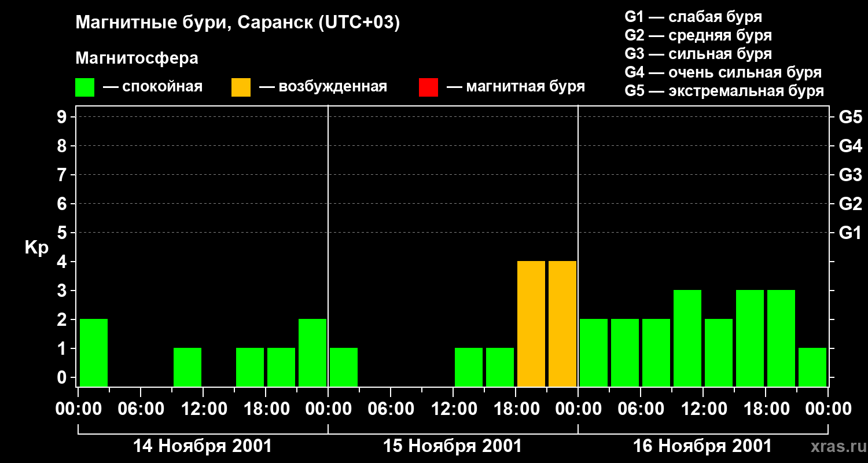Click the 'G3 — сильная буря' legend line

(x=698, y=54)
